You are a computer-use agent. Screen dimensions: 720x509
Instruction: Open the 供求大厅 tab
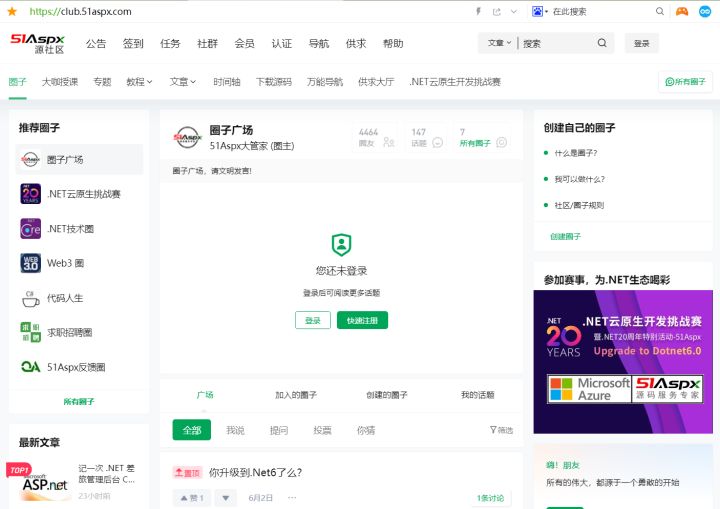376,82
